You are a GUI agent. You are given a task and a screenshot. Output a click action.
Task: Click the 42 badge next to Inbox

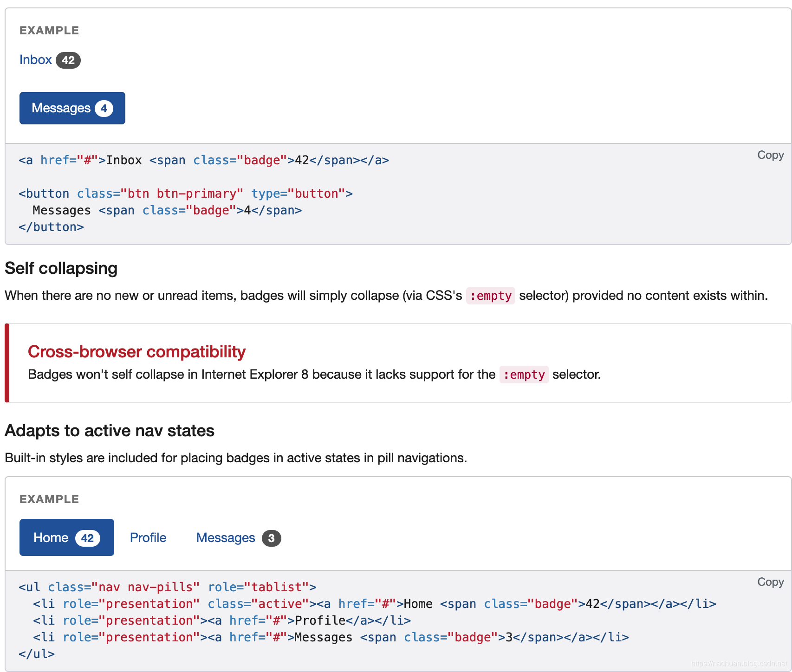68,59
